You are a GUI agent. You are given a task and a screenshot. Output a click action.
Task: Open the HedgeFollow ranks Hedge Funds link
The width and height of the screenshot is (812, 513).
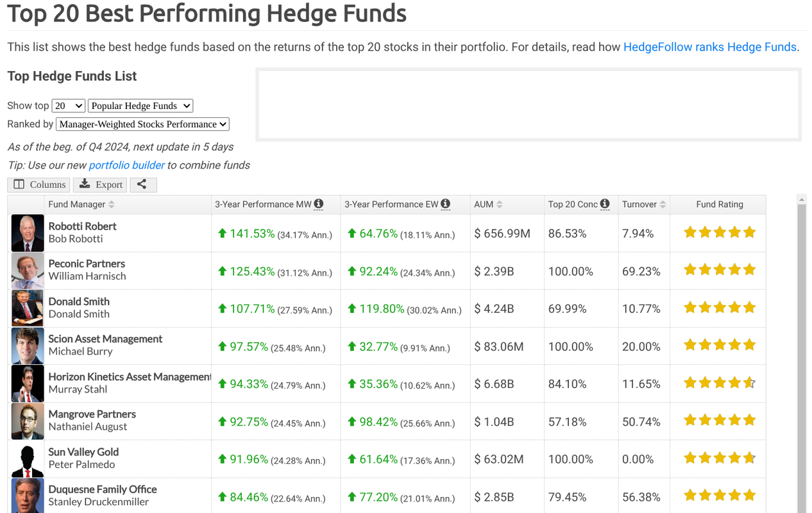(x=710, y=47)
